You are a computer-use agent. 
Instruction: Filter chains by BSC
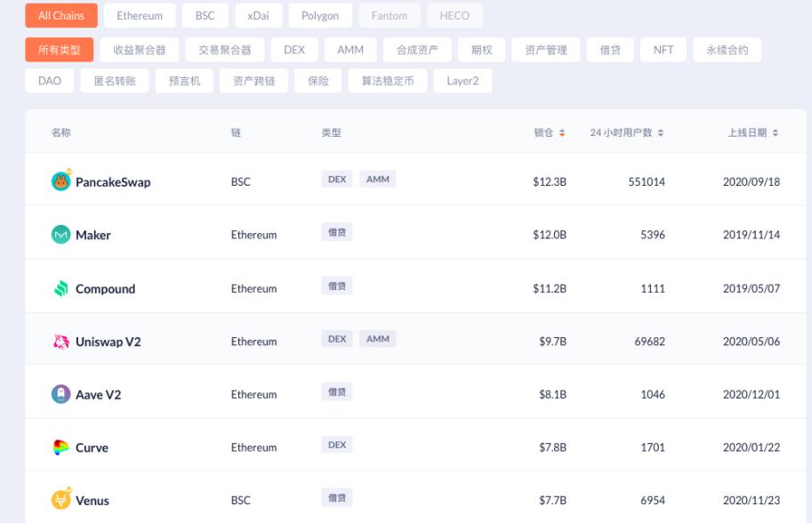click(x=205, y=16)
